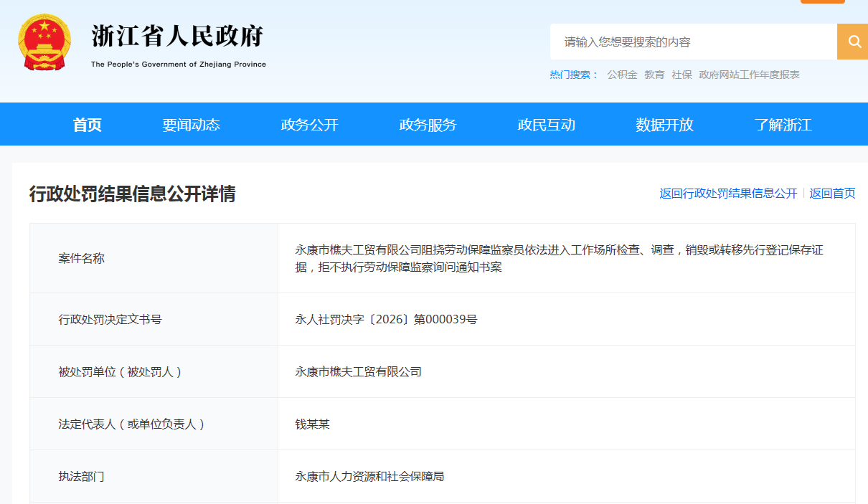This screenshot has width=868, height=504.
Task: Select the 执法部门 label cell
Action: pyautogui.click(x=154, y=476)
